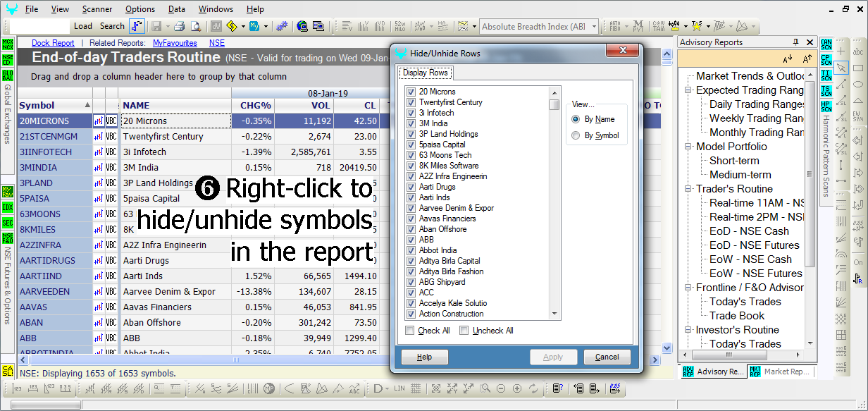Click the Save disk icon in the toolbar
868x411 pixels.
pyautogui.click(x=156, y=26)
